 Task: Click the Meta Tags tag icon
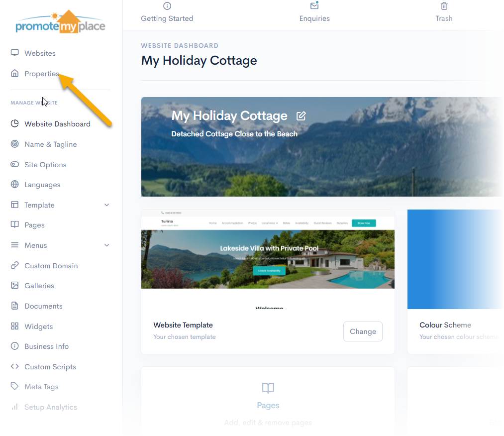[x=15, y=386]
